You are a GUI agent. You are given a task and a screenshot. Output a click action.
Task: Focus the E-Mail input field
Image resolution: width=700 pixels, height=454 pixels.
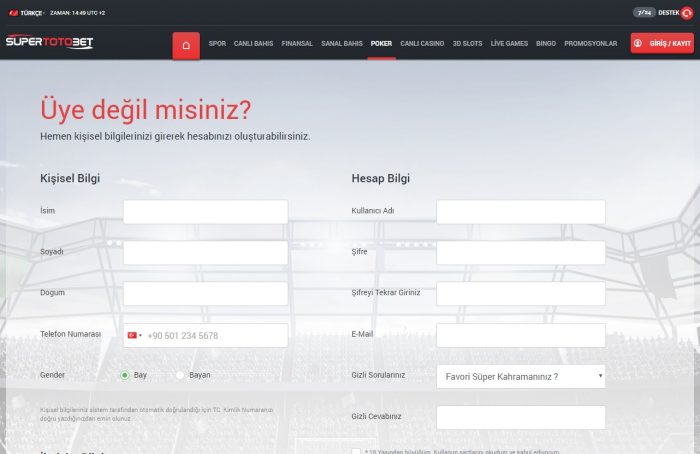click(520, 335)
